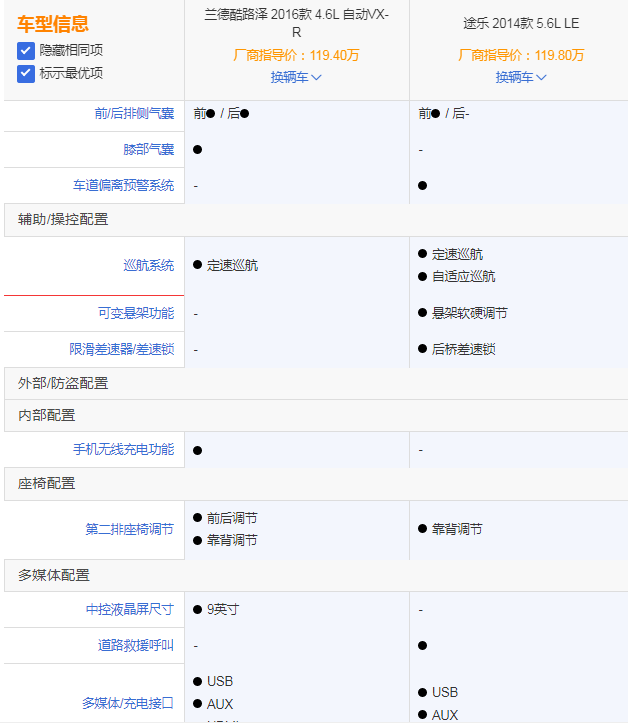Screen dimensions: 628x723
Task: Click the 车型信息 heading
Action: [53, 24]
